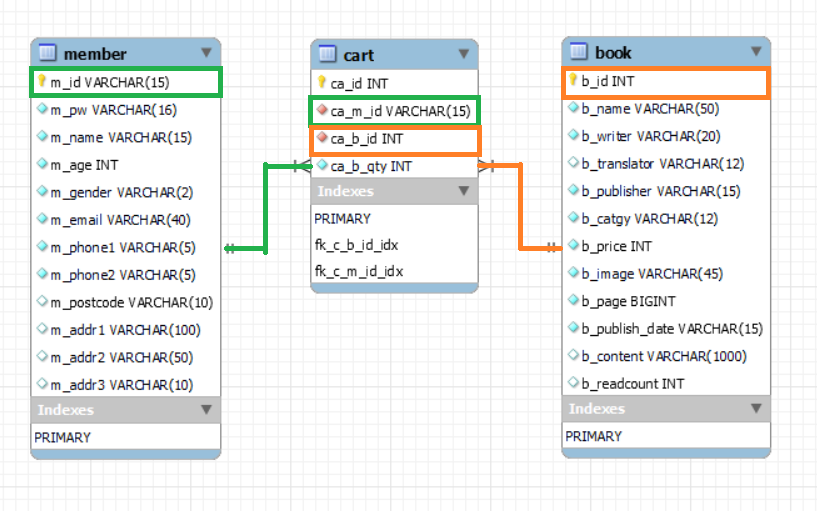817x511 pixels.
Task: Click the column diamond icon of m_phone1
Action: (x=43, y=246)
